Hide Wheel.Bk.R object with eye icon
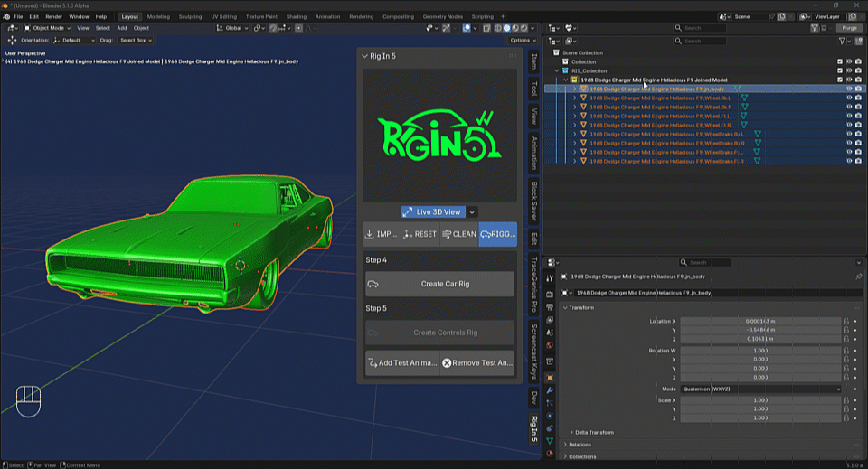 [x=849, y=107]
